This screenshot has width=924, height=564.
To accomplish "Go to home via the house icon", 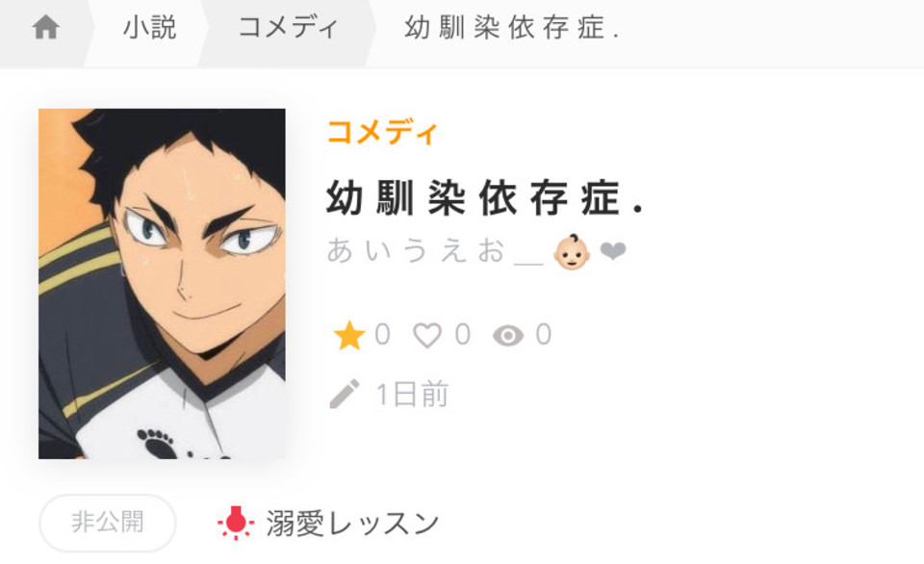I will click(x=45, y=28).
